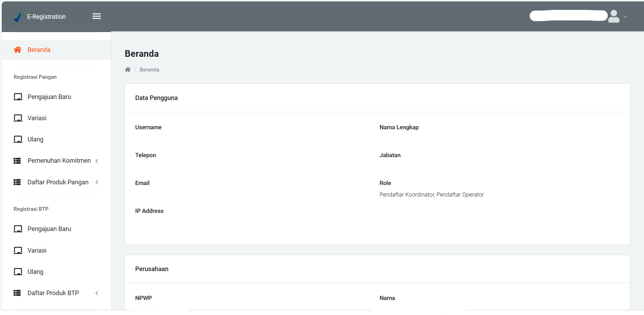Click the Variasi icon under Registrasi Pangan
Viewport: 644px width, 315px height.
click(18, 118)
